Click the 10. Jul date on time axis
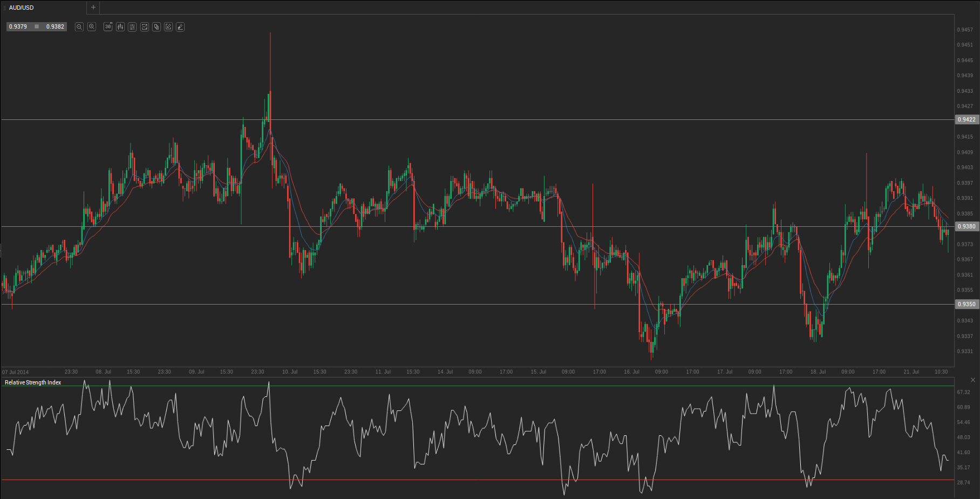The height and width of the screenshot is (499, 980). [x=290, y=372]
